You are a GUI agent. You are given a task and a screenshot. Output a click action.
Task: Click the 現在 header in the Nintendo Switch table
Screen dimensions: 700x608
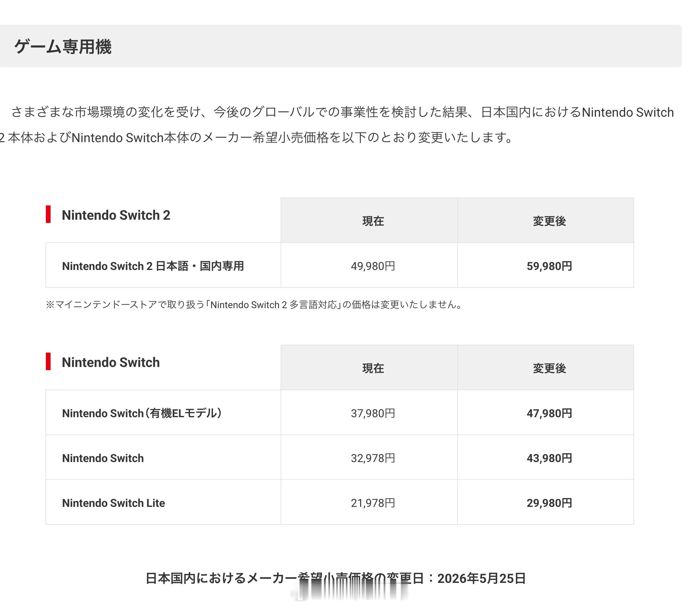point(373,368)
